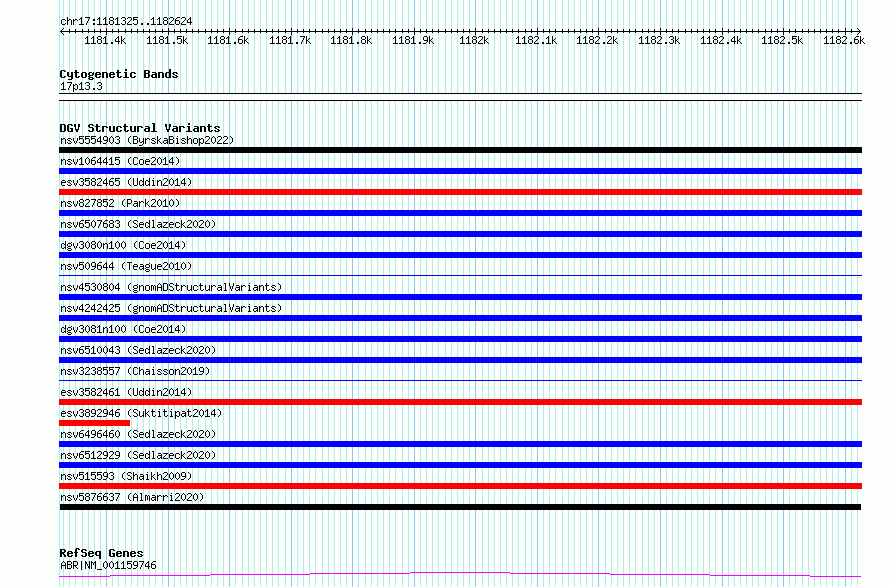890x587 pixels.
Task: Click the 1182.4k ruler position label
Action: click(x=721, y=40)
